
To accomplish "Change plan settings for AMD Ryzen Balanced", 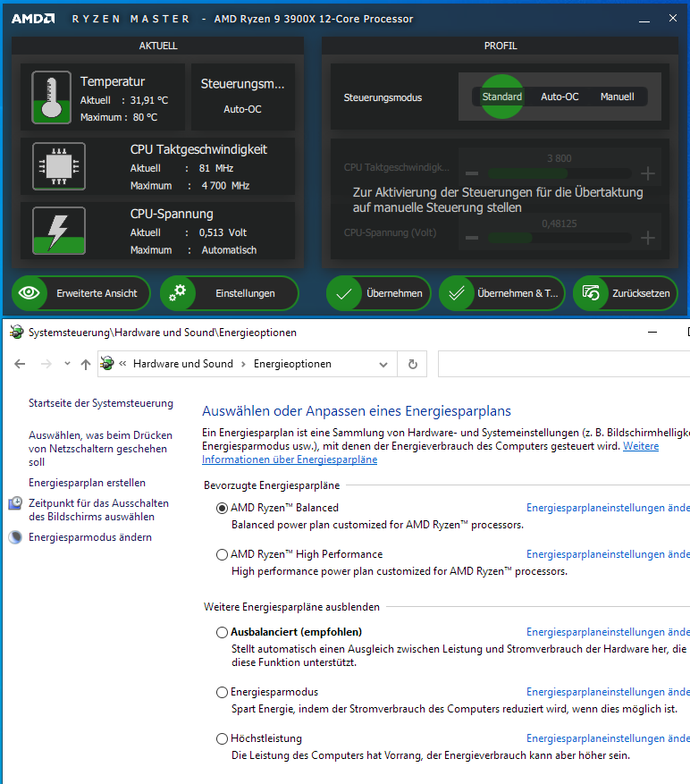I will click(x=608, y=508).
